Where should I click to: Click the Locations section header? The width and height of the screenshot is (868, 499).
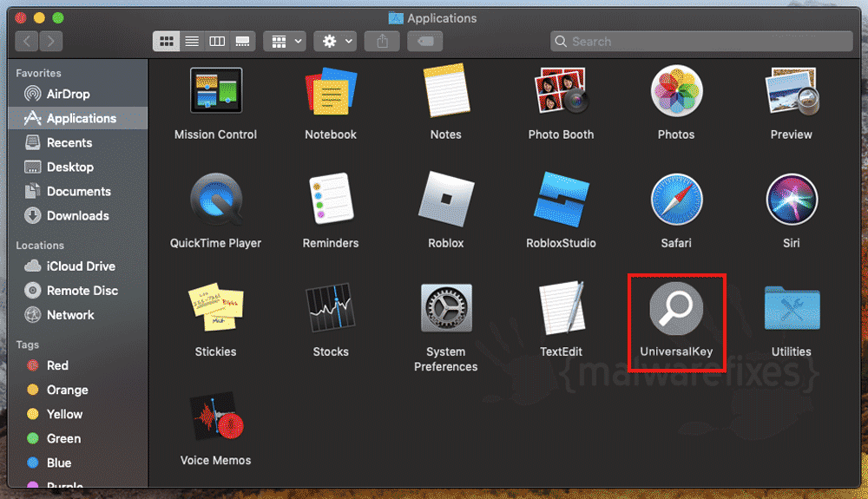click(x=40, y=245)
